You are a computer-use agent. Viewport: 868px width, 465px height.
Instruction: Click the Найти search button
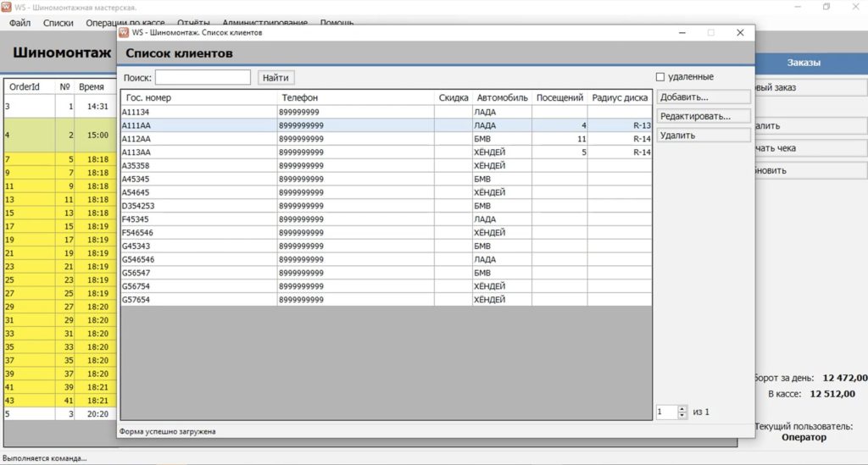pyautogui.click(x=275, y=77)
